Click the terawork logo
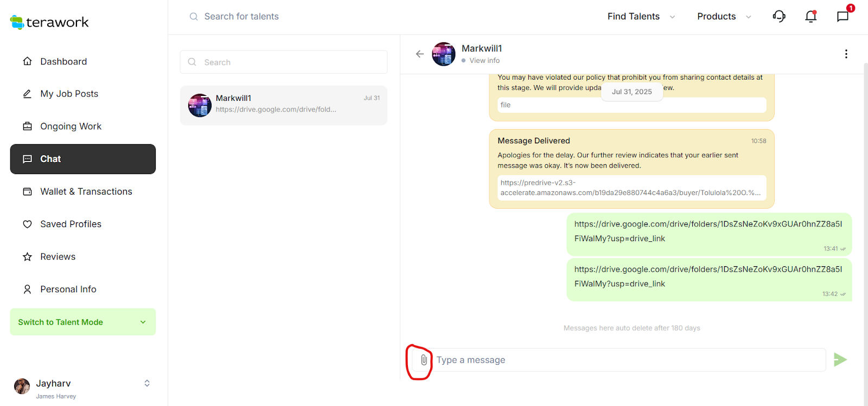 tap(49, 22)
